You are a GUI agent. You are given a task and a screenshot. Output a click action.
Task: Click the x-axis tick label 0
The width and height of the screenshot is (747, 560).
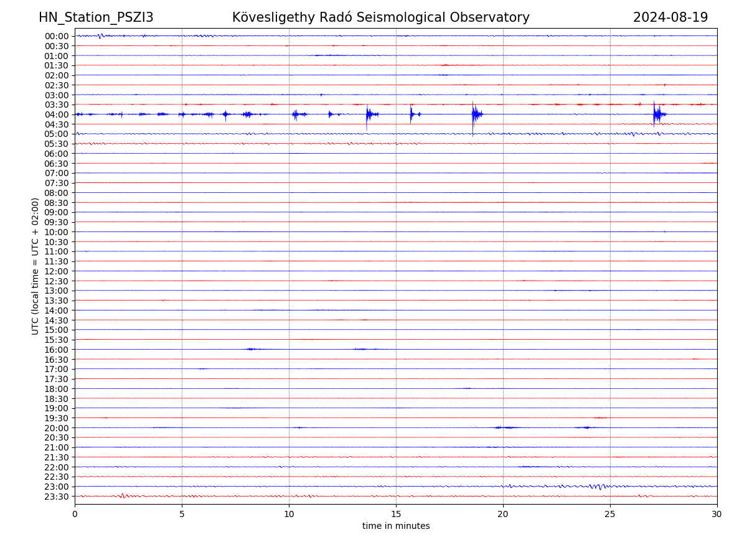tap(75, 514)
